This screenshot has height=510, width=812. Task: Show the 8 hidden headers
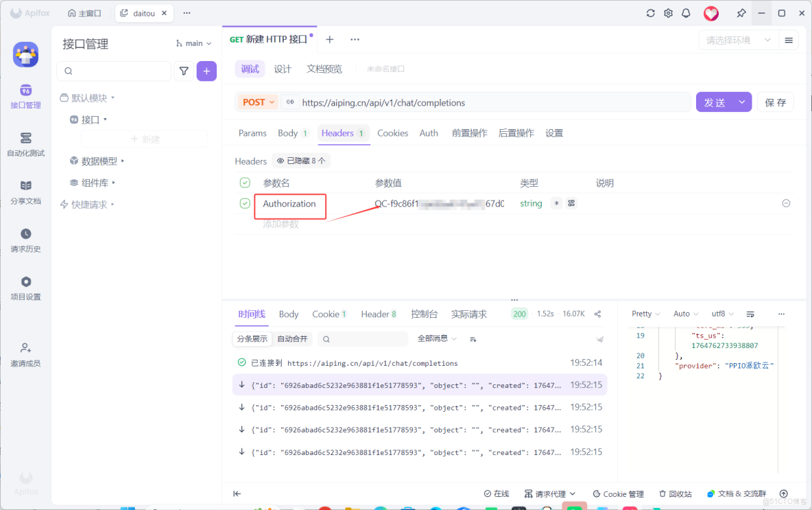point(300,159)
